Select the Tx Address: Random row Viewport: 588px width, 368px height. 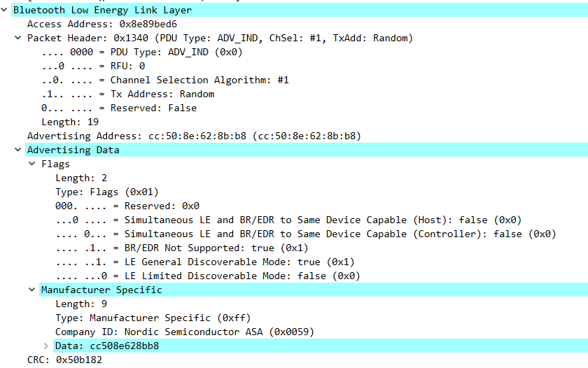click(x=127, y=94)
